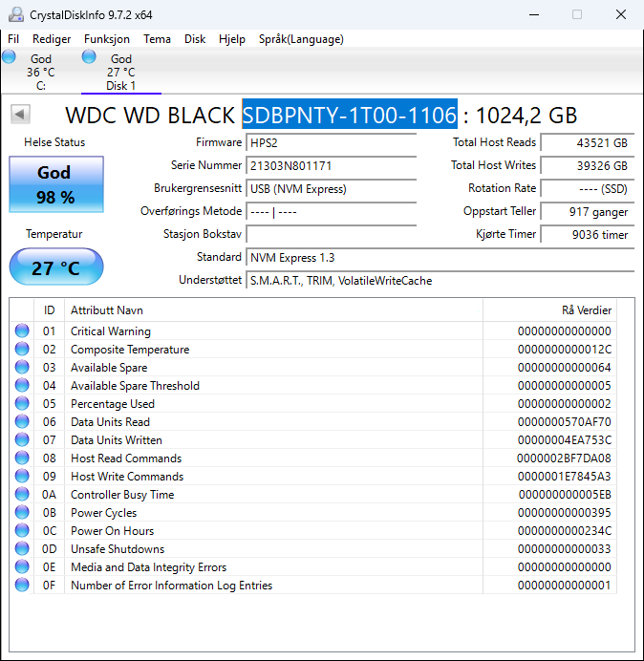Click status orb of Media and Data Integrity Errors
This screenshot has height=661, width=644.
(22, 566)
